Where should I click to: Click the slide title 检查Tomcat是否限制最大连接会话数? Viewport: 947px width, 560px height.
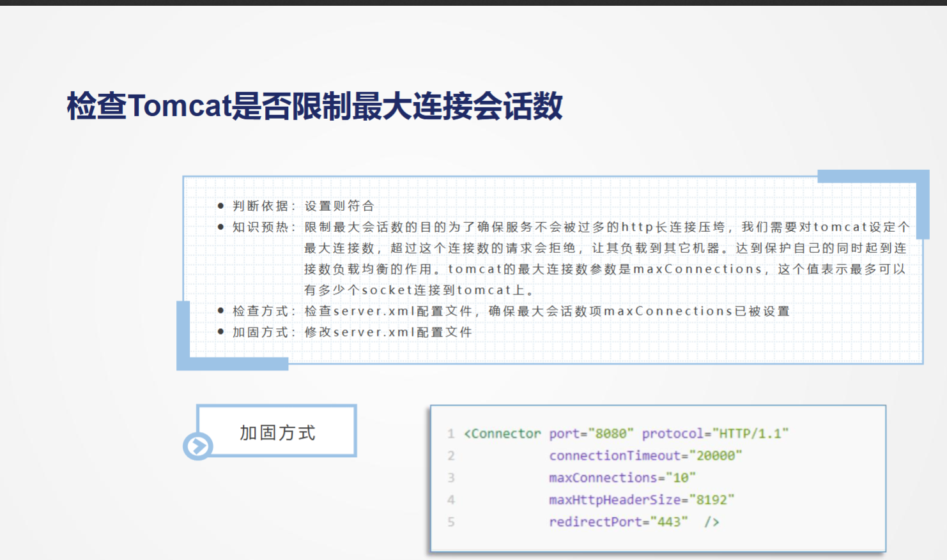pyautogui.click(x=314, y=106)
